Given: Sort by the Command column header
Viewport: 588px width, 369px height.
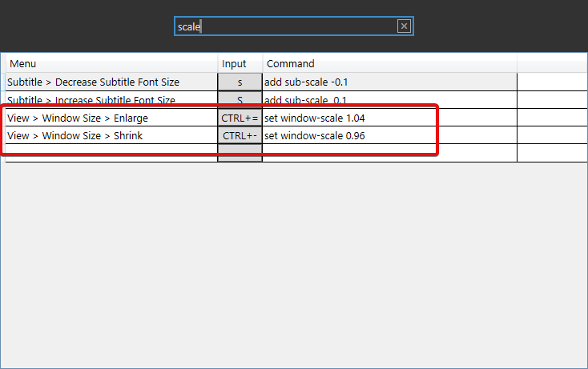Looking at the screenshot, I should (389, 63).
